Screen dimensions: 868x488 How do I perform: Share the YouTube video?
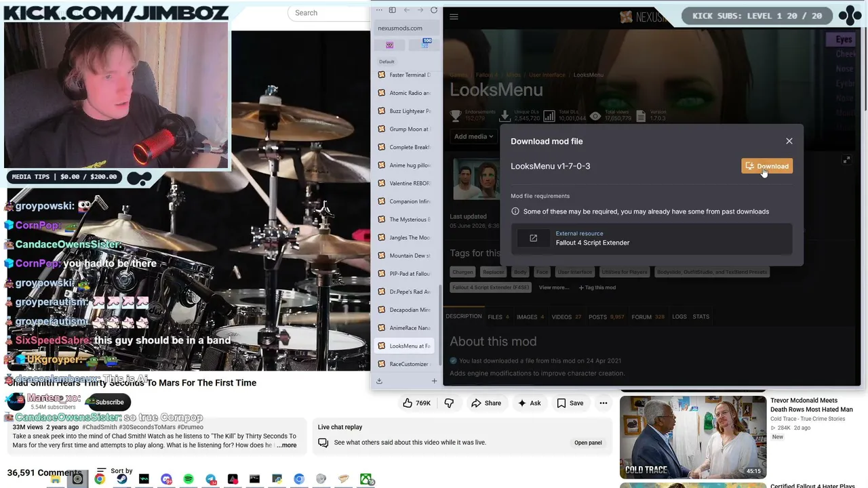point(486,403)
